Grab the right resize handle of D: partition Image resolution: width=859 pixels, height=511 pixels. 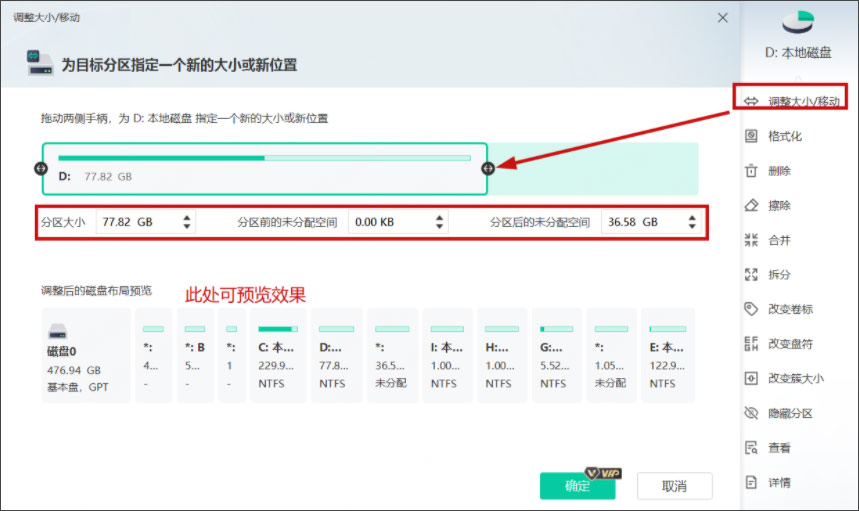488,168
